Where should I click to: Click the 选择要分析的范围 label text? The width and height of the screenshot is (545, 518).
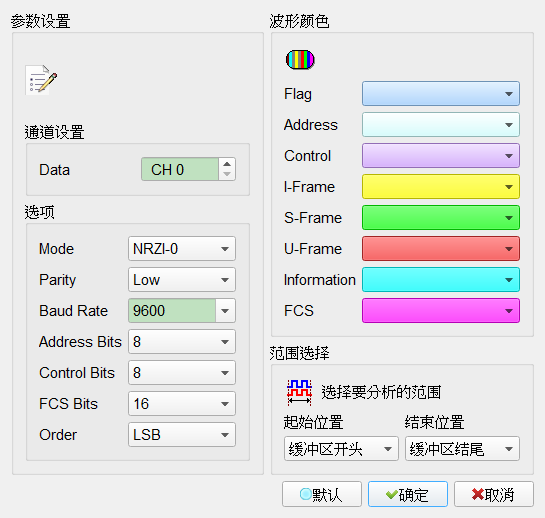click(381, 392)
